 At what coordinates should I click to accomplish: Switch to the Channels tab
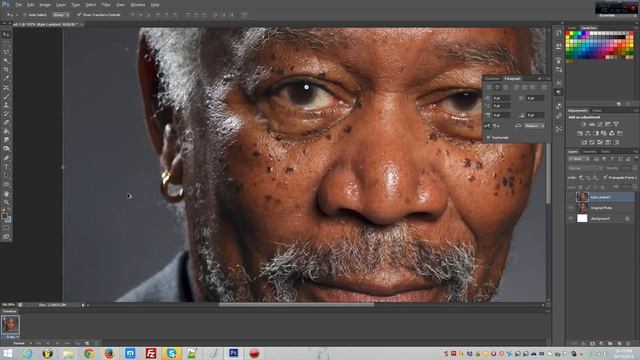(x=590, y=151)
